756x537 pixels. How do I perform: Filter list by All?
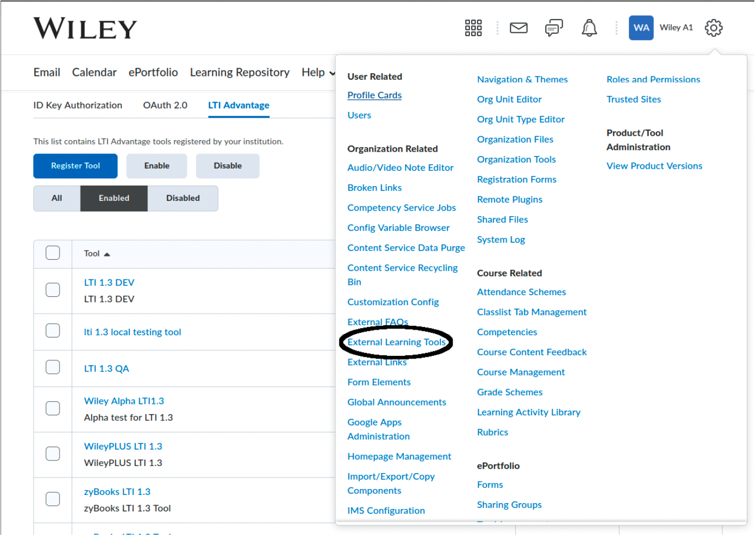57,198
